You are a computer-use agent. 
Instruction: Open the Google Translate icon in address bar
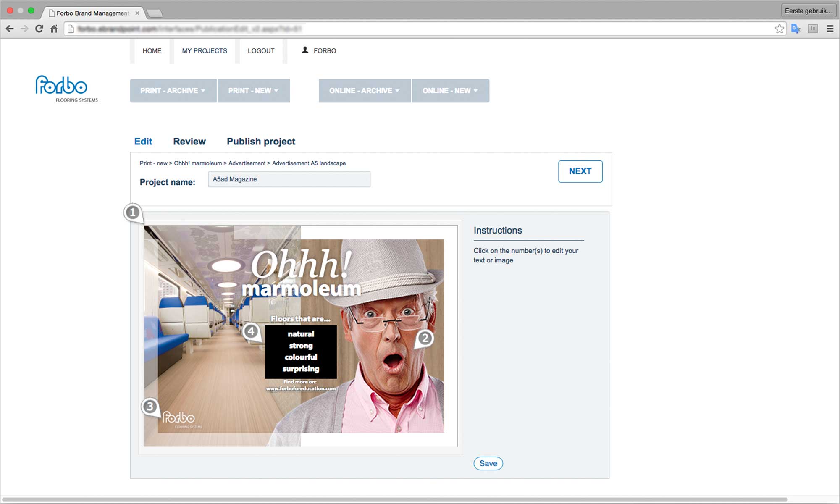(x=795, y=29)
